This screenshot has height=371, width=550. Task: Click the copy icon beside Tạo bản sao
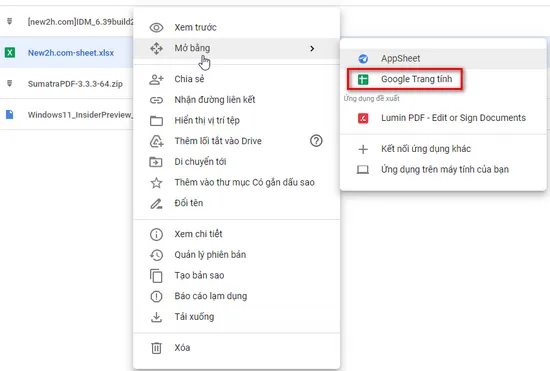(156, 276)
